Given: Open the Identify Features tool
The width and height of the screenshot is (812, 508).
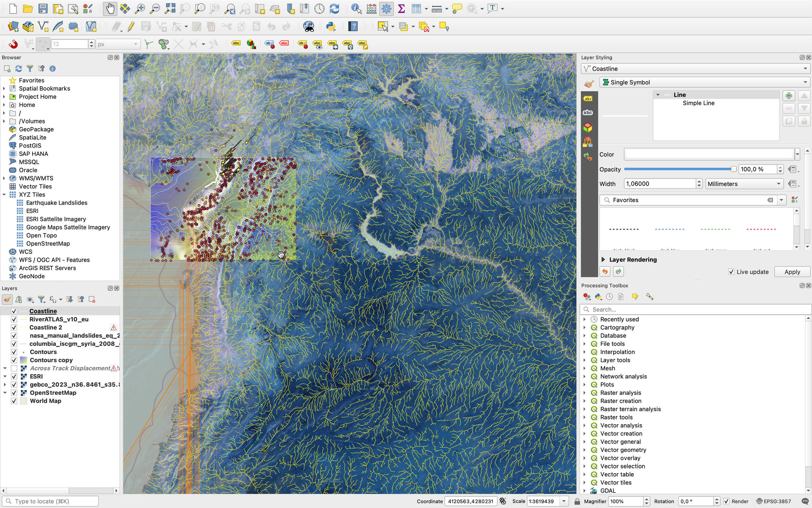Looking at the screenshot, I should click(356, 8).
